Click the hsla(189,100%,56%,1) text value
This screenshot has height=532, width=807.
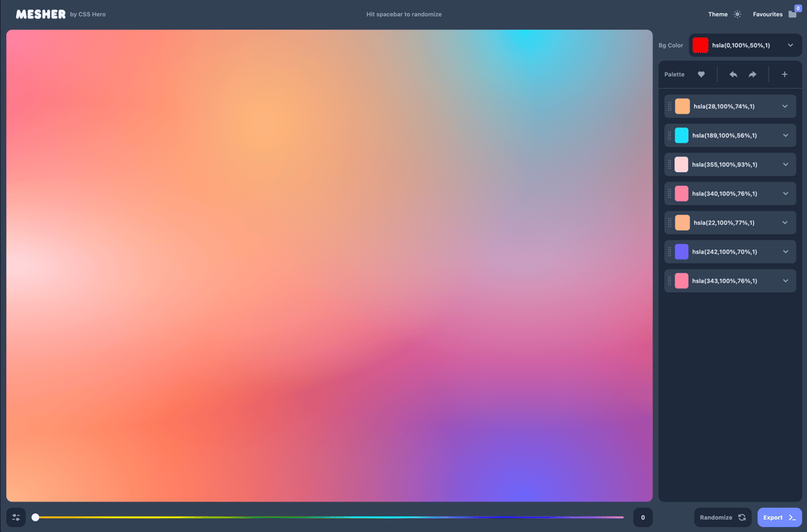724,136
